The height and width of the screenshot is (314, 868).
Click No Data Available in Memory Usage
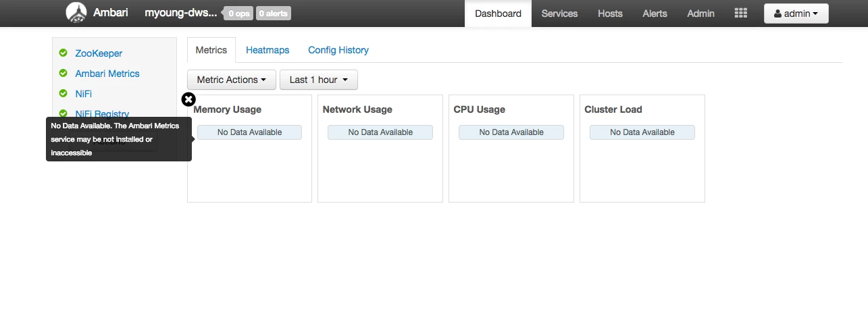249,132
